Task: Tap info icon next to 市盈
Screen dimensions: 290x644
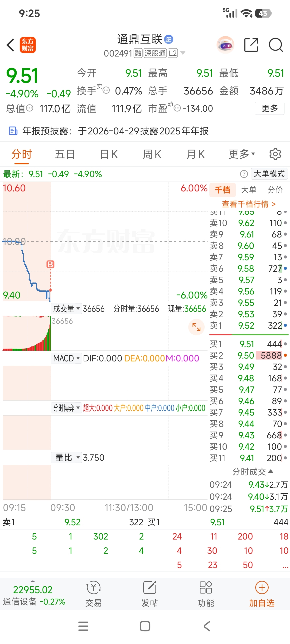Action: click(177, 108)
